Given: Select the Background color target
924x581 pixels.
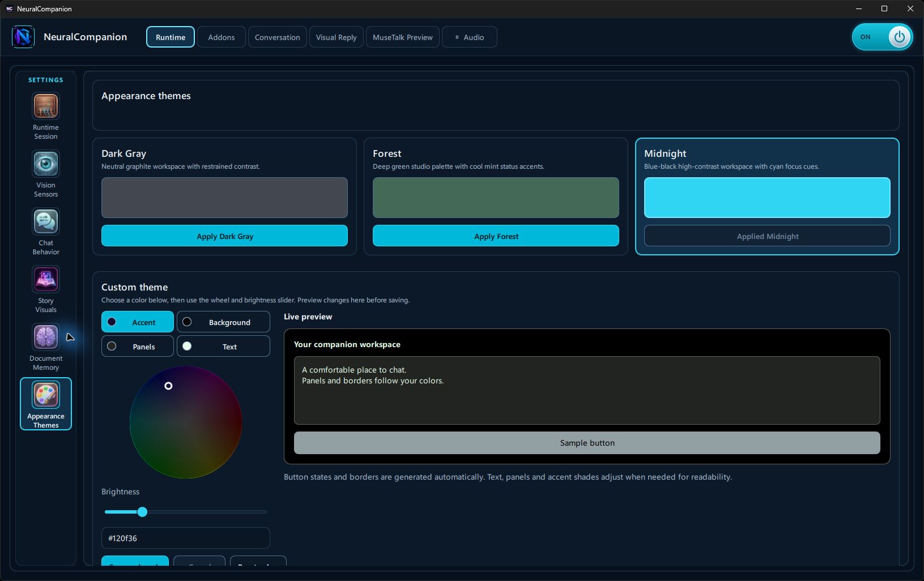Looking at the screenshot, I should pos(223,322).
